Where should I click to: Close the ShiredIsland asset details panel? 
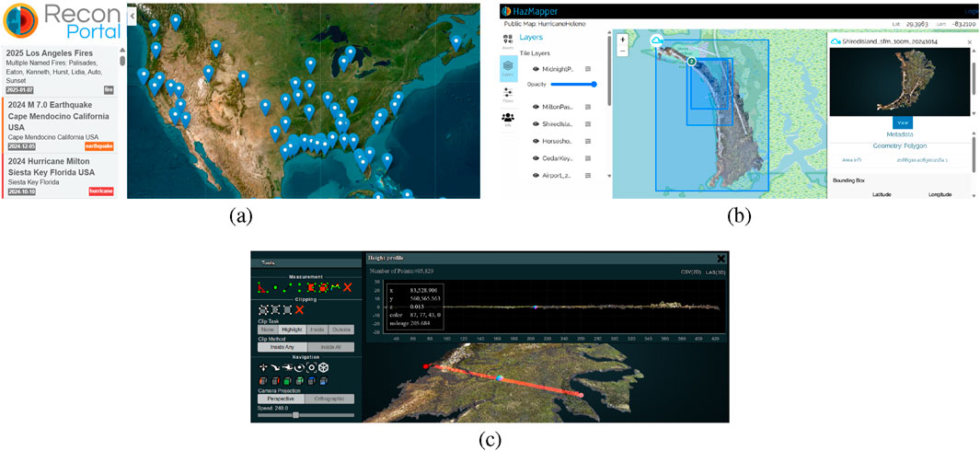[969, 42]
